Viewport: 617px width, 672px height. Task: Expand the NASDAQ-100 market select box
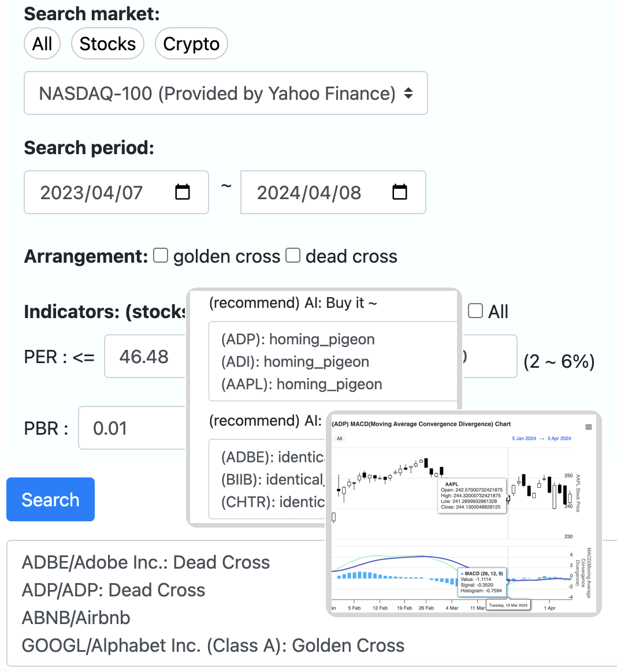(226, 93)
